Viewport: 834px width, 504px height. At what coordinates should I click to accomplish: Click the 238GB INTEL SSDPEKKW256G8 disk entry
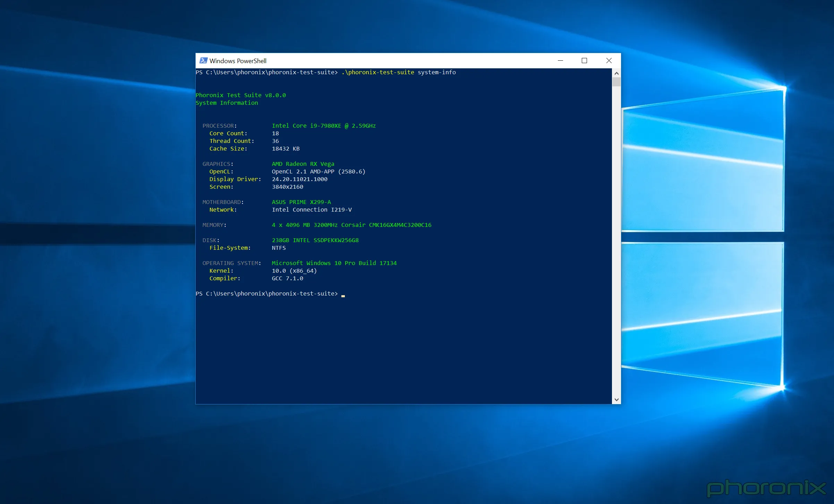[315, 240]
